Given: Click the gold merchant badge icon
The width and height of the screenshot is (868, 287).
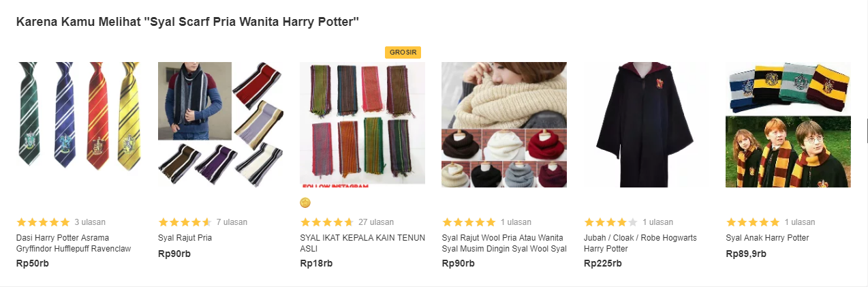Looking at the screenshot, I should coord(306,202).
